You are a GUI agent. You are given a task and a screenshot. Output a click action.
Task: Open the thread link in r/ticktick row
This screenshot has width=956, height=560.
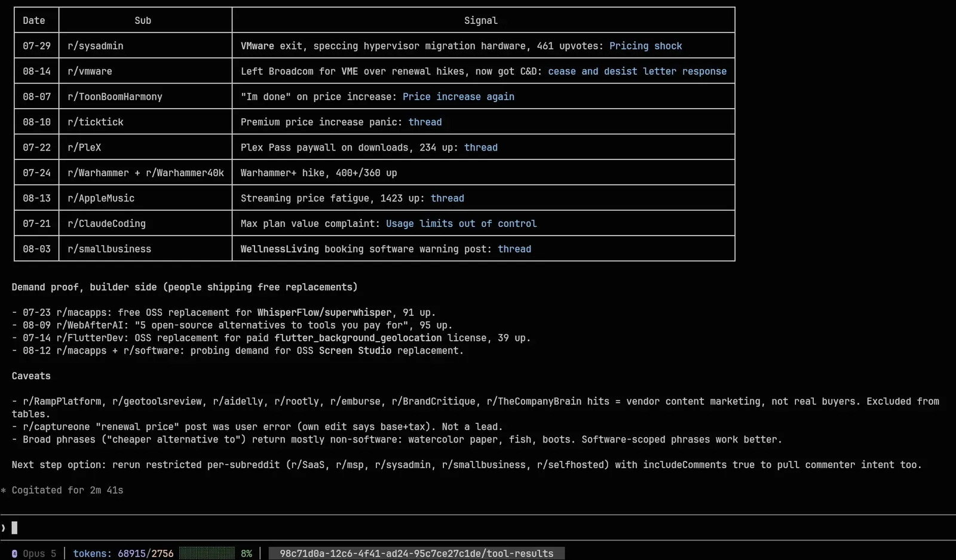(x=425, y=122)
